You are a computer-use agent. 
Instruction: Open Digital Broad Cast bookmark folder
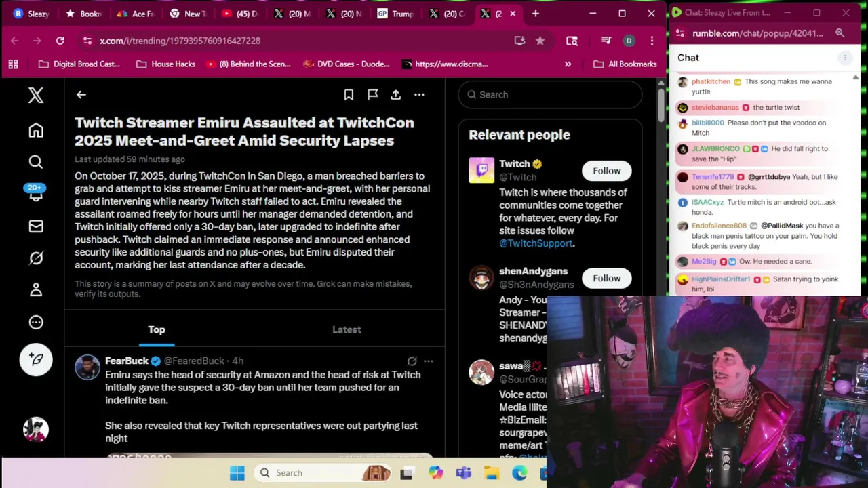[x=79, y=64]
